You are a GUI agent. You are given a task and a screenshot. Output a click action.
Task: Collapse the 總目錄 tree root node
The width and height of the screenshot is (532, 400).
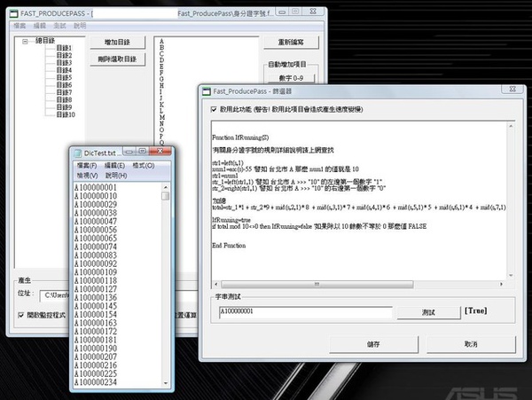(x=25, y=42)
